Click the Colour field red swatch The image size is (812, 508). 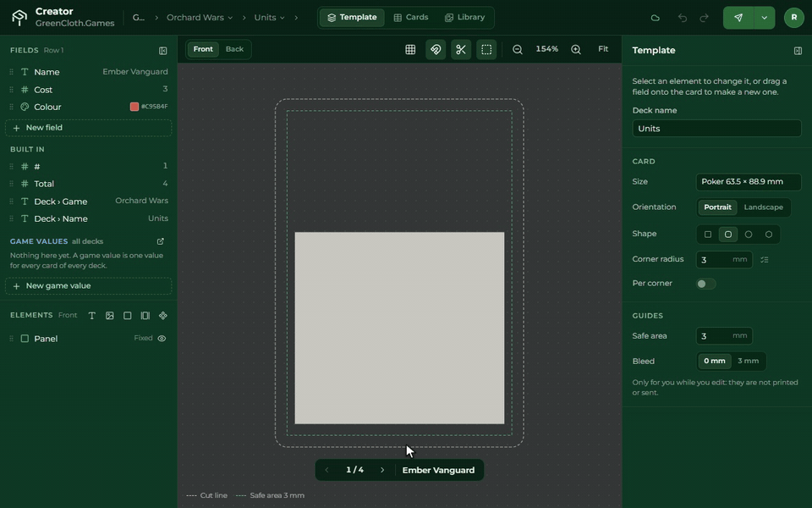tap(134, 107)
